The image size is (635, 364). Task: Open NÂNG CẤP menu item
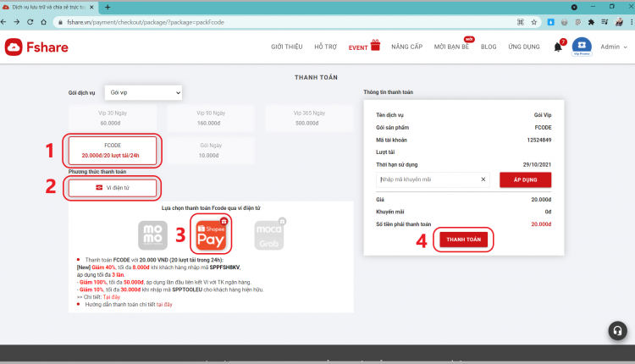coord(406,47)
